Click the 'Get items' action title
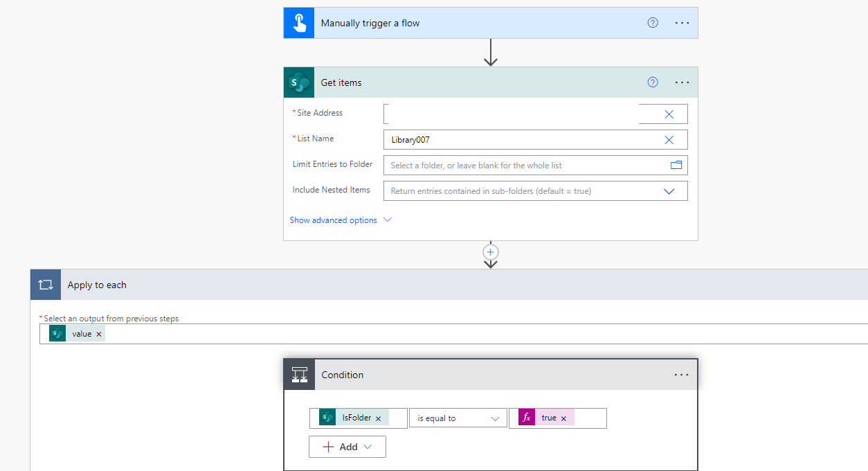This screenshot has height=471, width=868. 341,82
